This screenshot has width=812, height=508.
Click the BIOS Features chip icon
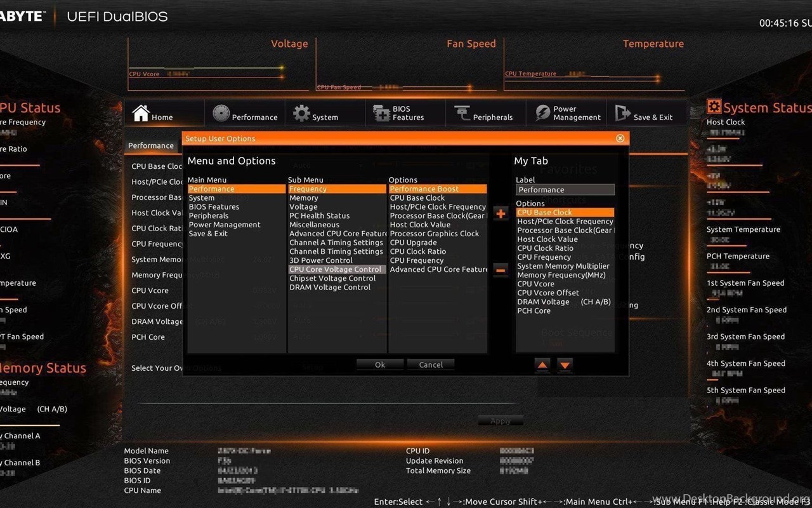click(x=381, y=113)
